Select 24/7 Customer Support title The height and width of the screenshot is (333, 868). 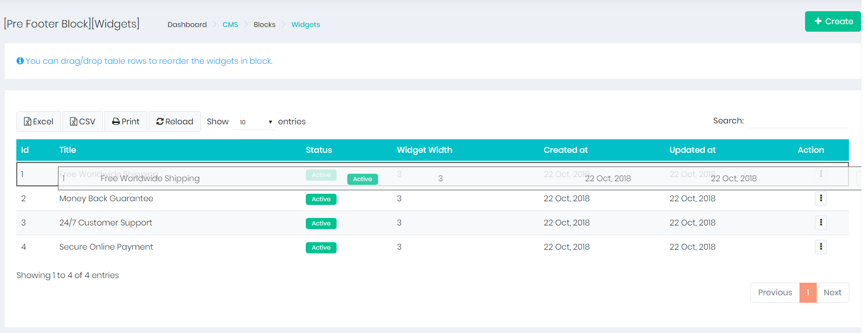pos(106,223)
